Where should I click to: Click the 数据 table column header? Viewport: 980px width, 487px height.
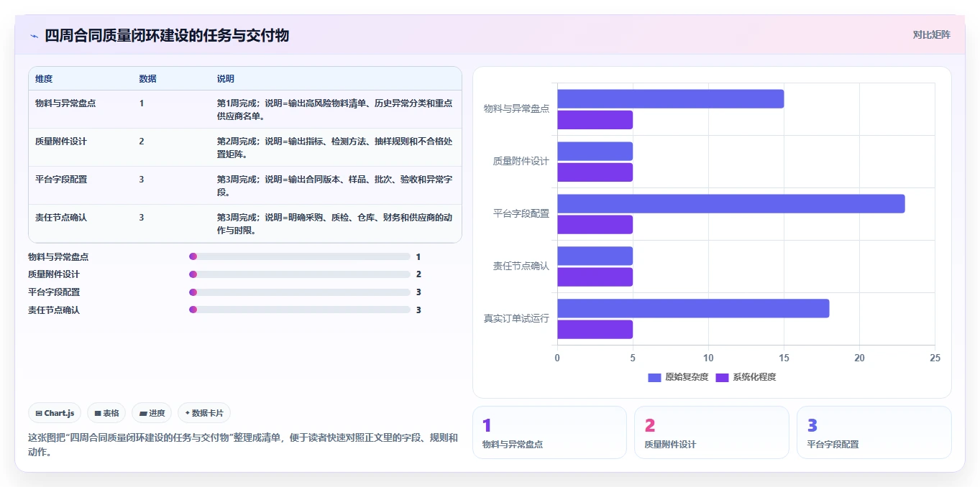147,79
